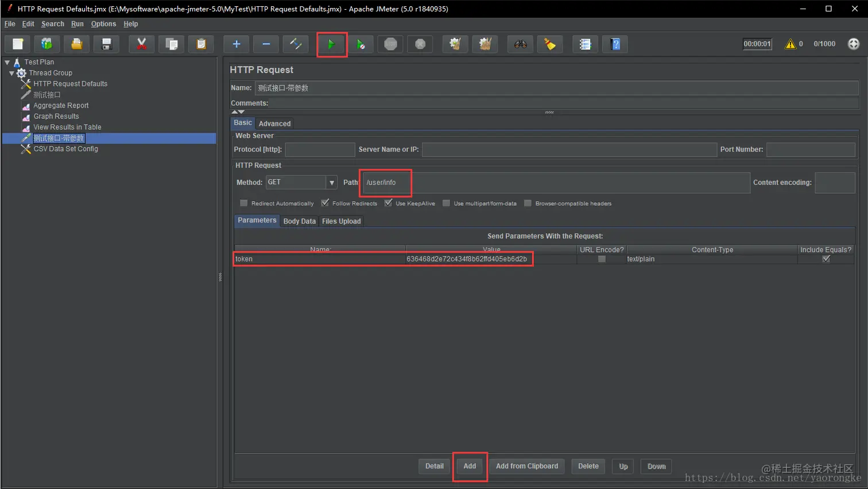Image resolution: width=868 pixels, height=489 pixels.
Task: Enable Browser-compatible headers checkbox
Action: (528, 203)
